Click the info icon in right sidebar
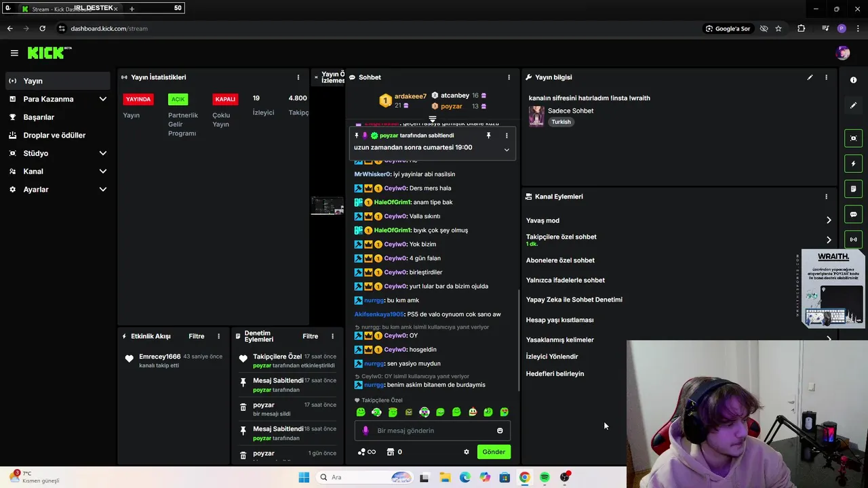 pyautogui.click(x=853, y=80)
